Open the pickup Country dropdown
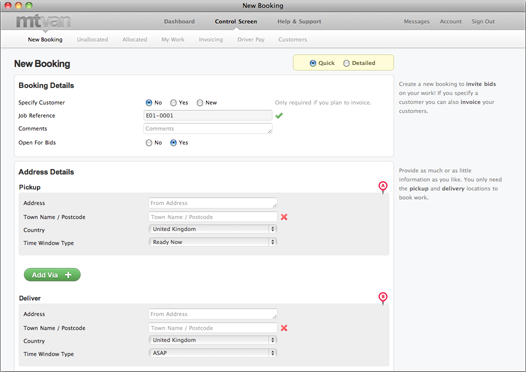 [213, 229]
